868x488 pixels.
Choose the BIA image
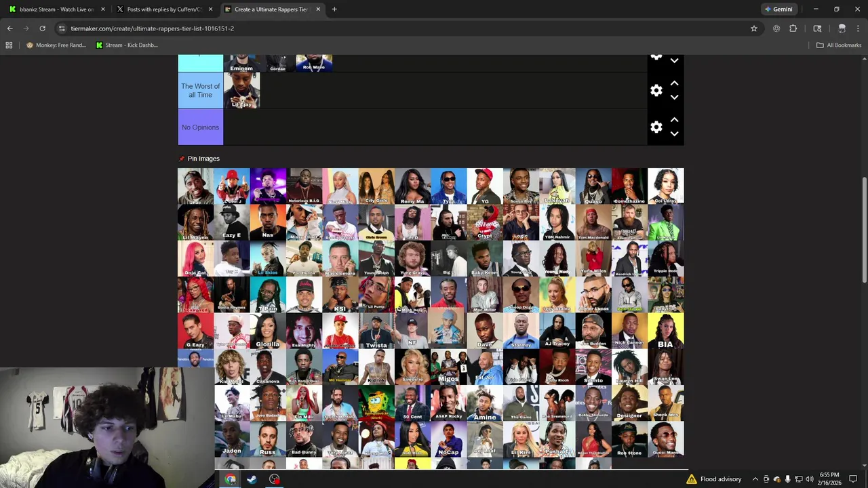coord(666,331)
